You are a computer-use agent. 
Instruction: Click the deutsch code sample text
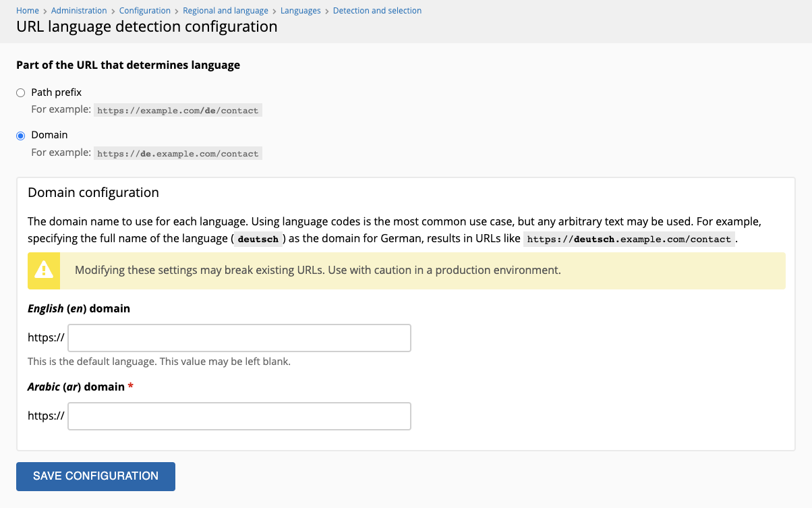click(x=257, y=238)
